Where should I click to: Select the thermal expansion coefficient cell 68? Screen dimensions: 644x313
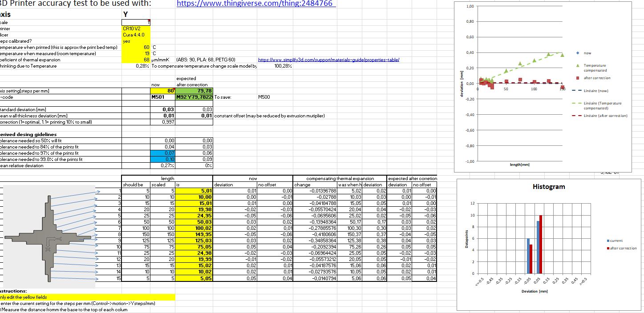(x=136, y=60)
